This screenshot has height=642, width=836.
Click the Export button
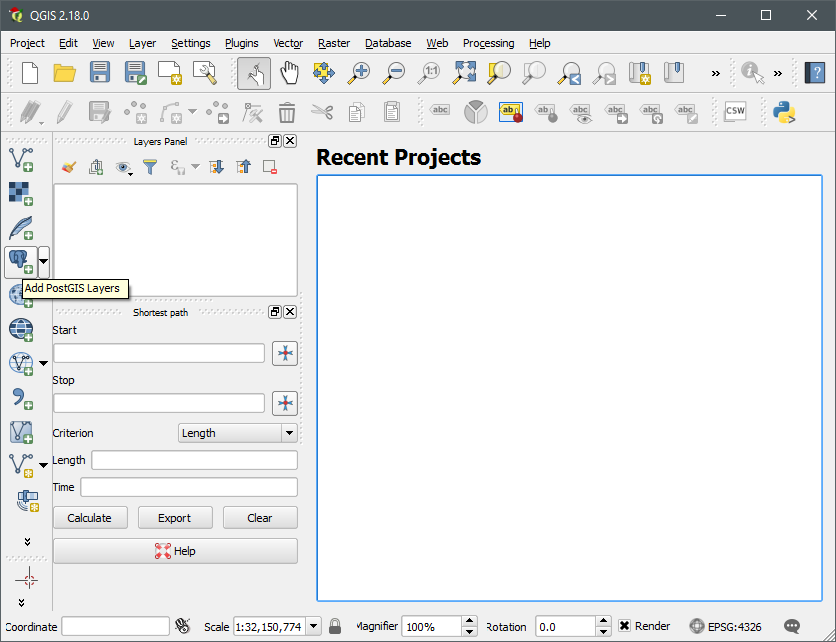click(175, 518)
